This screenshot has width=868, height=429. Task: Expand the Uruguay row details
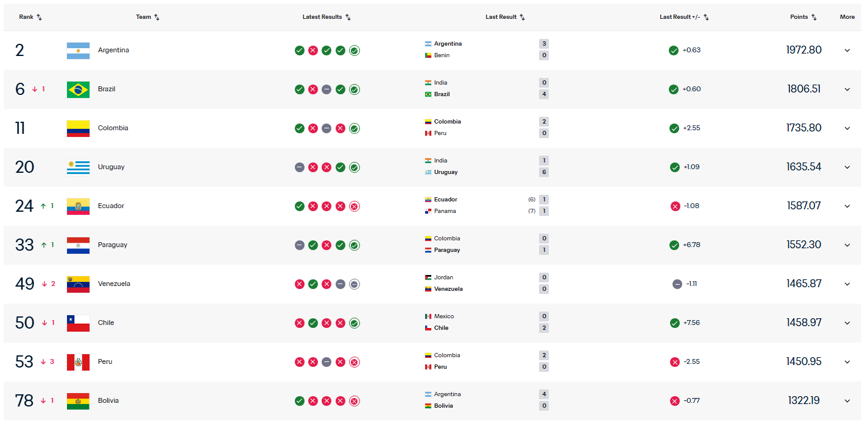tap(847, 167)
